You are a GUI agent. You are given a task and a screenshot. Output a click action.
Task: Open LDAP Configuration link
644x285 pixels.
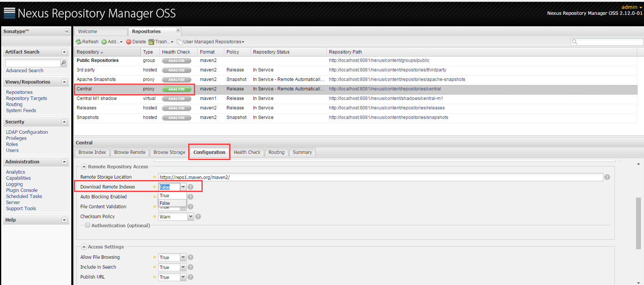pyautogui.click(x=27, y=132)
